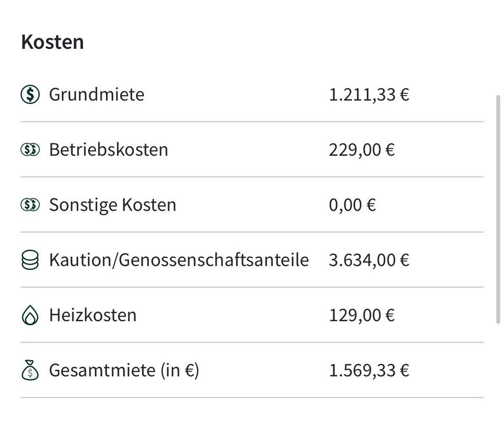Click the flame icon beside Heizkosten

click(30, 316)
